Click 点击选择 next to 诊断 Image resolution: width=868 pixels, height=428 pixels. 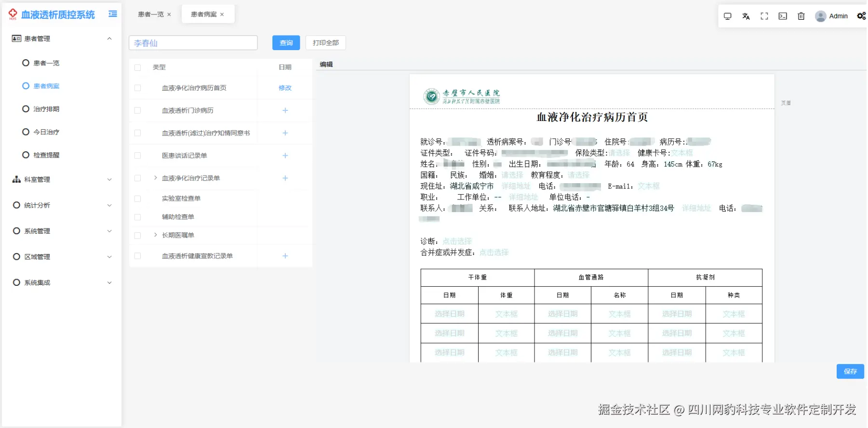pyautogui.click(x=457, y=241)
